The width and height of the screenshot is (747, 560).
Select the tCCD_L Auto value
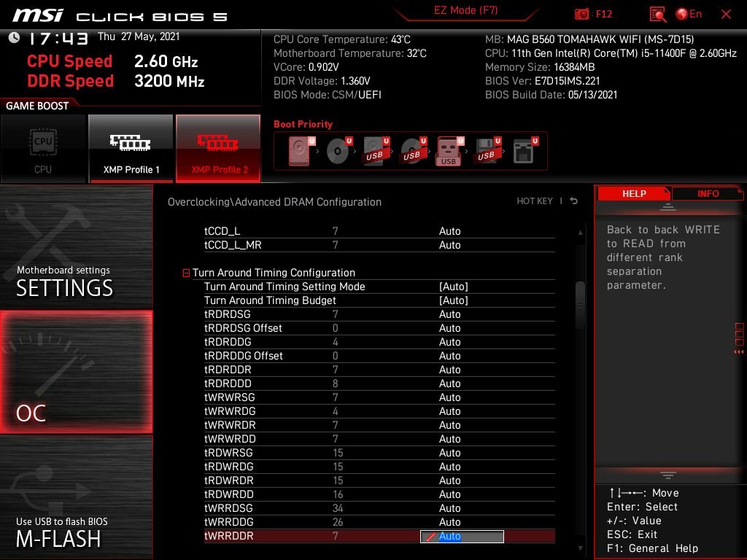click(449, 231)
